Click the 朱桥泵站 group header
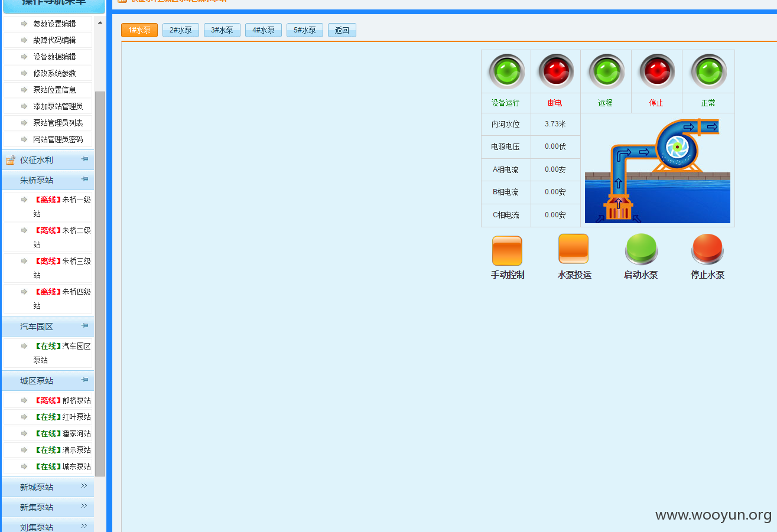Screen dimensions: 777x532 tap(48, 180)
